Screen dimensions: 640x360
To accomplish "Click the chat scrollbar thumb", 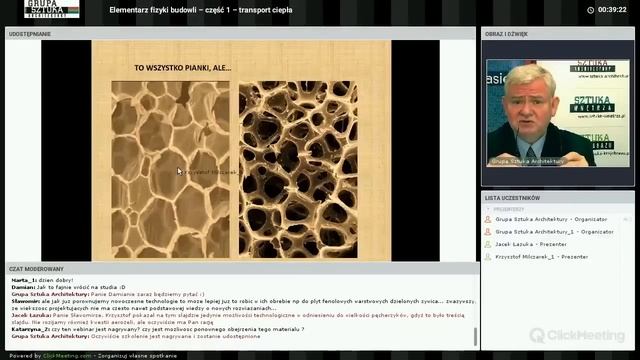I will [475, 337].
